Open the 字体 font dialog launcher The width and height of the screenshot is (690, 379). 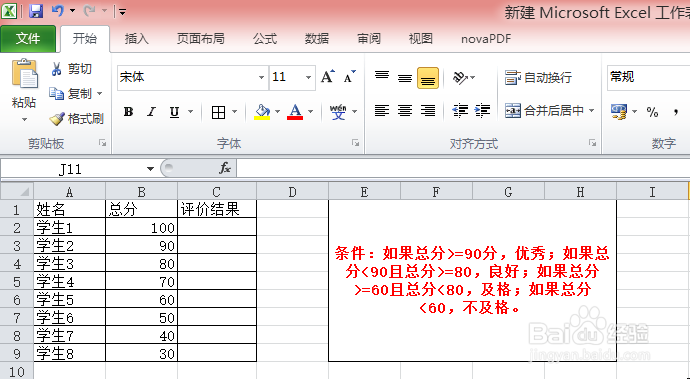[x=356, y=143]
